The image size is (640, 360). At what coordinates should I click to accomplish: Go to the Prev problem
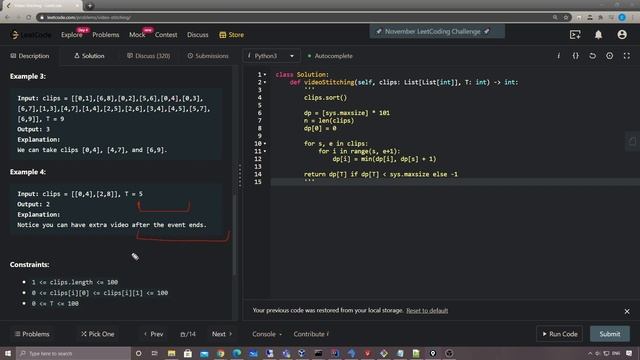(x=153, y=334)
